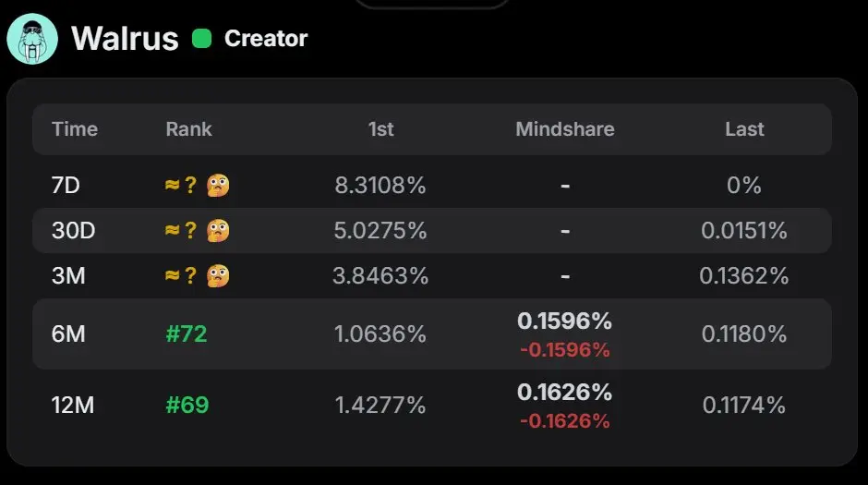Open the #72 rank link
Screen dimensions: 868x485
click(x=187, y=333)
